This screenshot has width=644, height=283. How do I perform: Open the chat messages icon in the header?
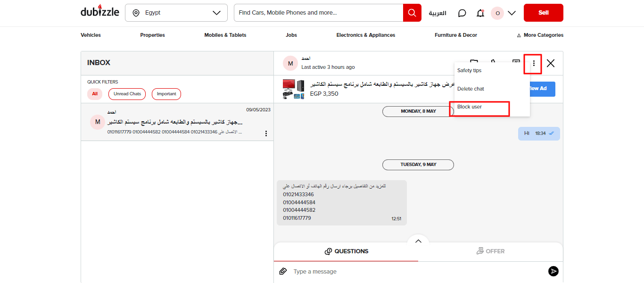pyautogui.click(x=462, y=13)
